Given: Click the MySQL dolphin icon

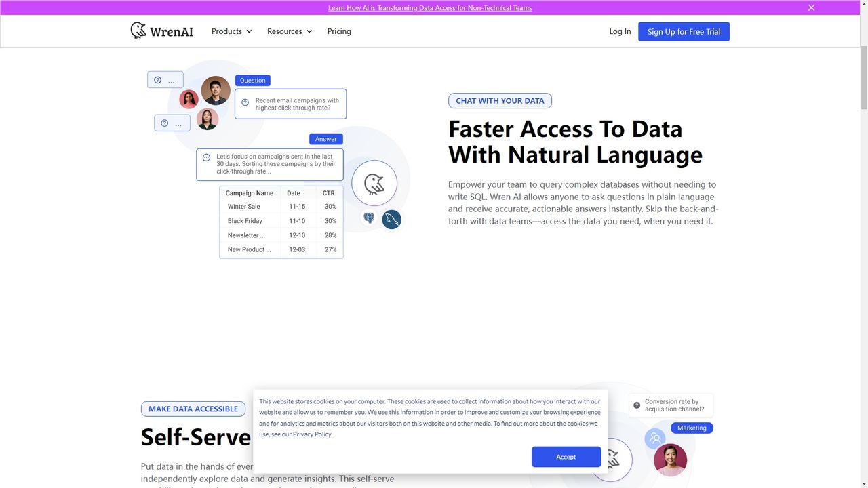Looking at the screenshot, I should click(391, 220).
